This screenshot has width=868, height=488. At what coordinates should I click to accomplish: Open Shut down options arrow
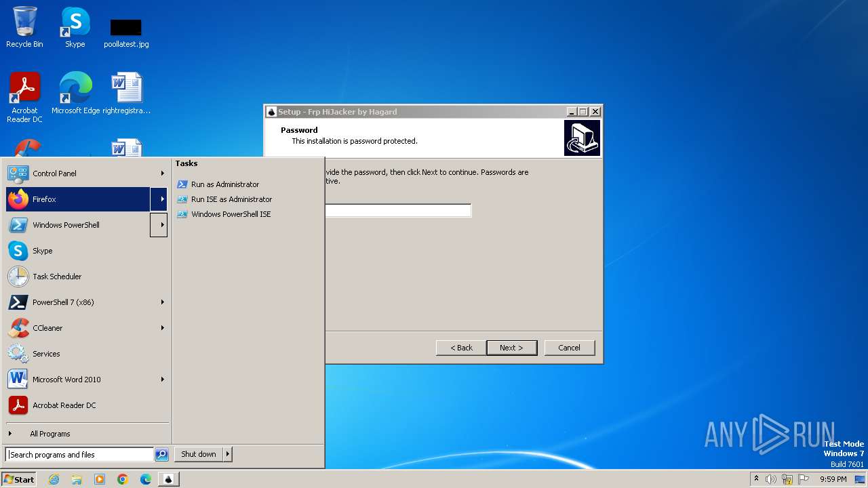click(x=227, y=454)
